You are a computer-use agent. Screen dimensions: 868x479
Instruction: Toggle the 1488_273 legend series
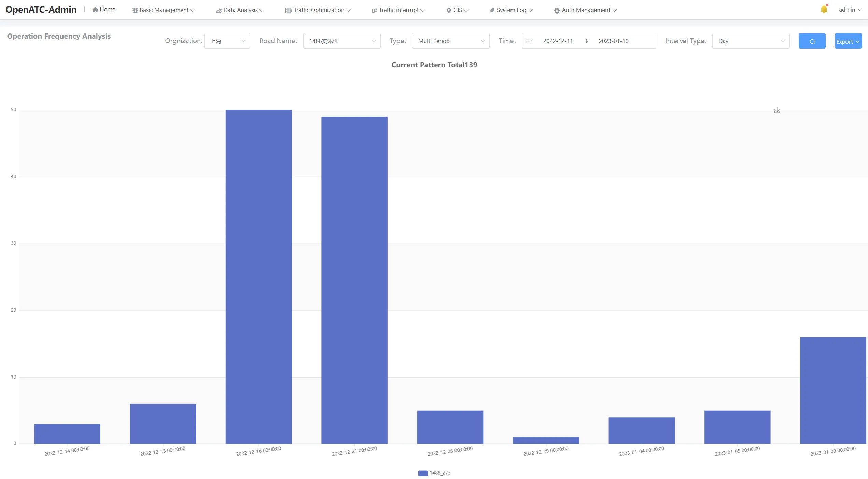coord(434,473)
